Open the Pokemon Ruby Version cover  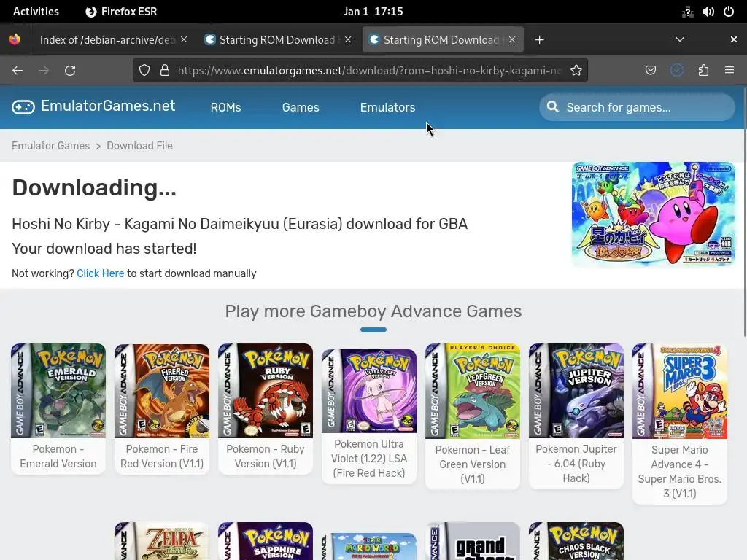coord(266,391)
